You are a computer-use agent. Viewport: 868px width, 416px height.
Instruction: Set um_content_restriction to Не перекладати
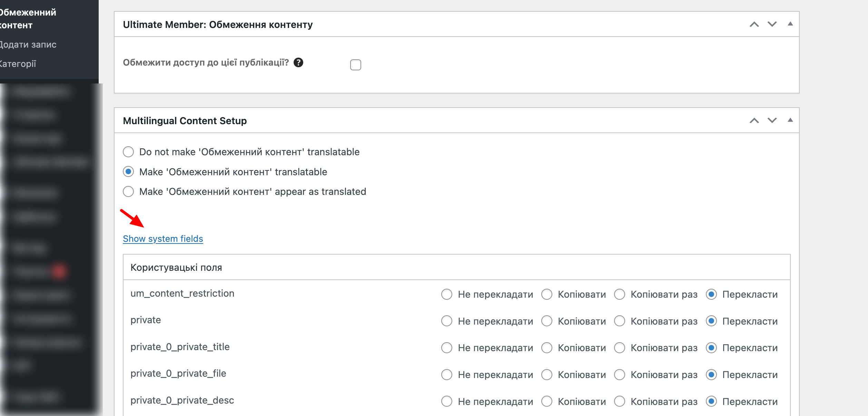pyautogui.click(x=447, y=294)
